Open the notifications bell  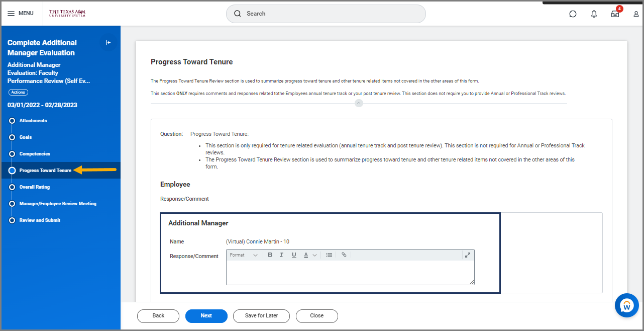point(594,14)
